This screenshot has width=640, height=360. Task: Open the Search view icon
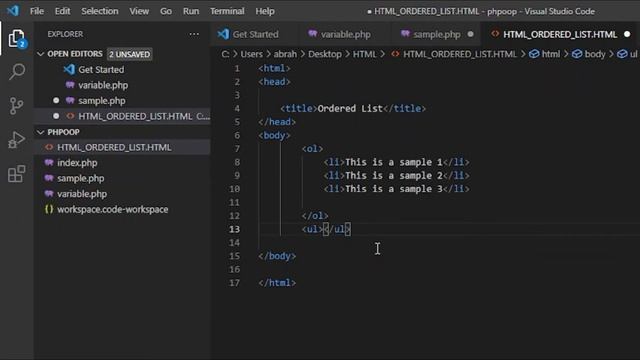point(17,72)
